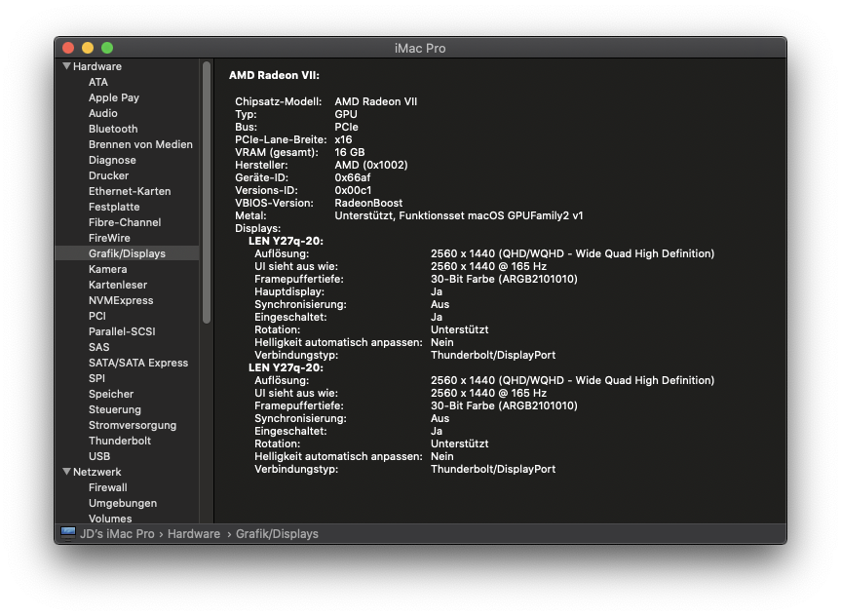Click Hardware in the bottom path bar
The width and height of the screenshot is (841, 616).
point(193,534)
